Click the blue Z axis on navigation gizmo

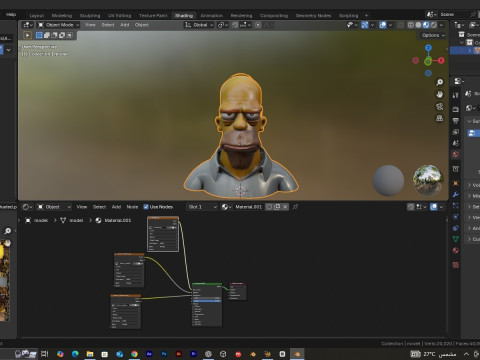(428, 48)
